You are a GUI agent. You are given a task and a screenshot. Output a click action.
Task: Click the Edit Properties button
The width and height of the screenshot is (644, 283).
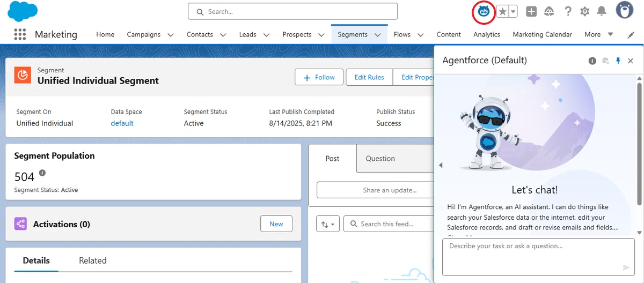click(414, 77)
